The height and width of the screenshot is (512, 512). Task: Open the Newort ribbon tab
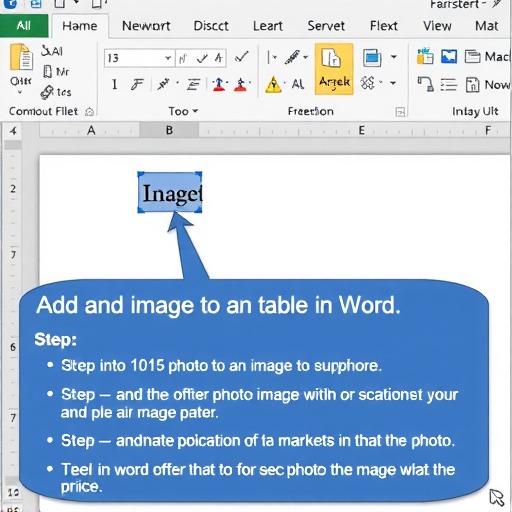coord(146,26)
